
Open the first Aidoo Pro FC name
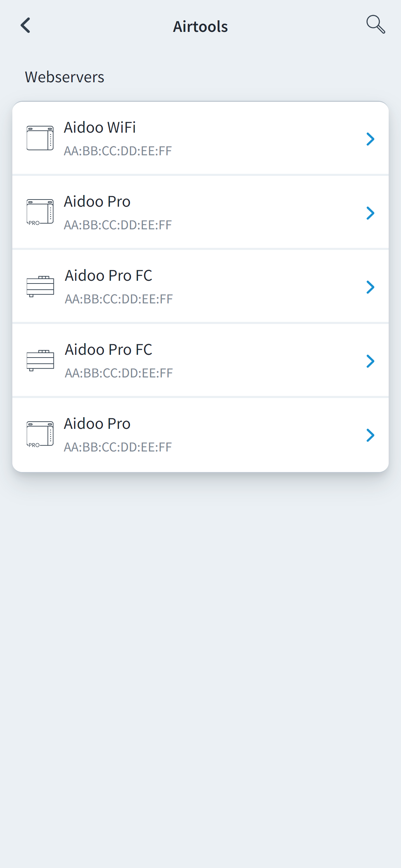click(x=108, y=276)
